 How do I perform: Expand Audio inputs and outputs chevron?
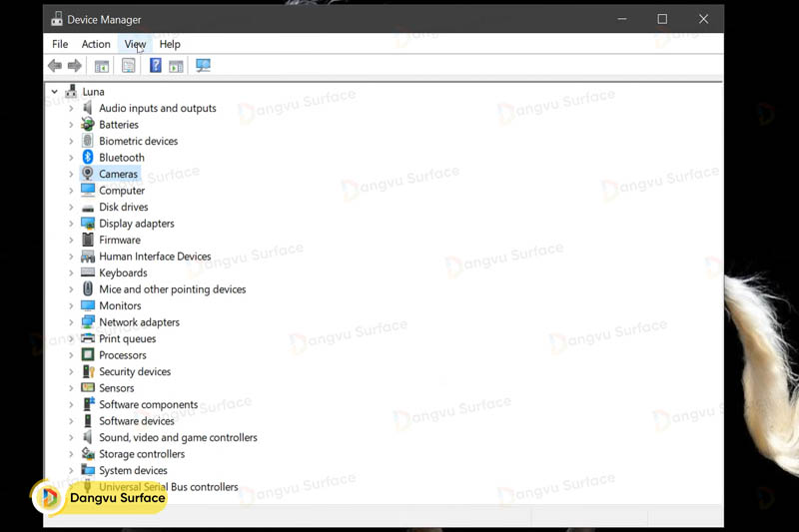[x=71, y=108]
